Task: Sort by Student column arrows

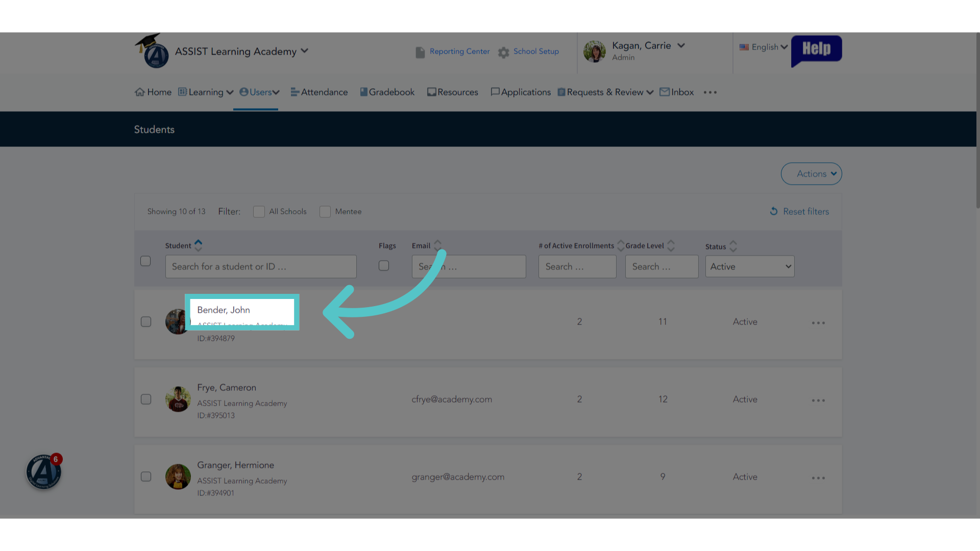Action: click(199, 245)
